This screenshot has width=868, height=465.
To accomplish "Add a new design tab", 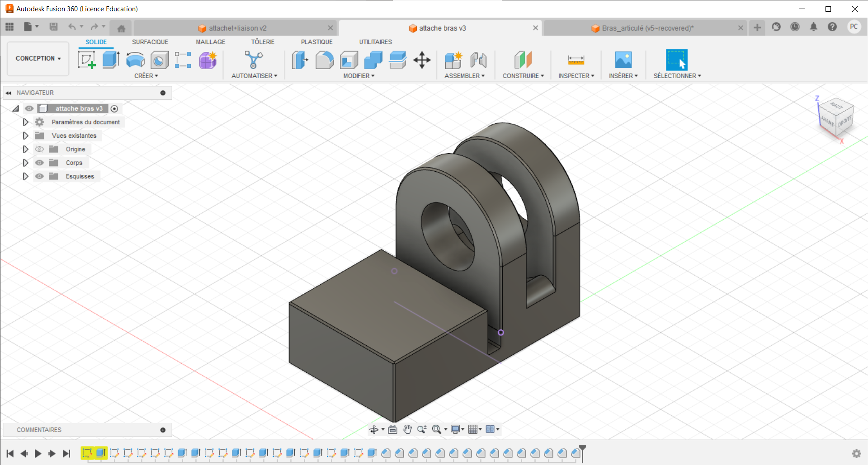I will 757,28.
